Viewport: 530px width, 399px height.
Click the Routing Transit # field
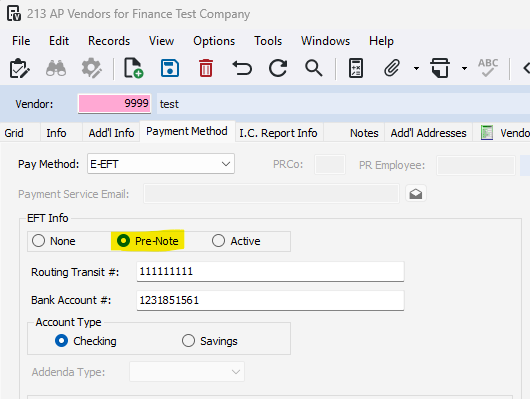[x=270, y=271]
